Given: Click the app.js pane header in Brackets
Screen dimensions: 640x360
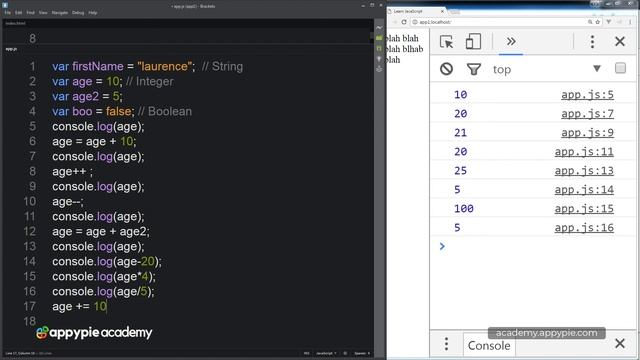Looking at the screenshot, I should (11, 49).
